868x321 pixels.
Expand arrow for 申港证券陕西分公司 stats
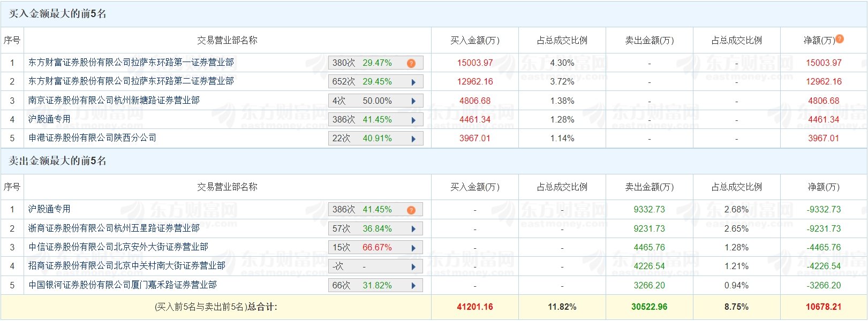point(413,139)
